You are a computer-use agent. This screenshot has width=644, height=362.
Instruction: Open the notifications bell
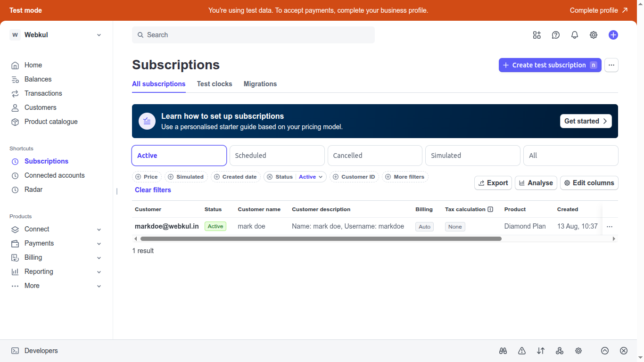[x=574, y=34]
